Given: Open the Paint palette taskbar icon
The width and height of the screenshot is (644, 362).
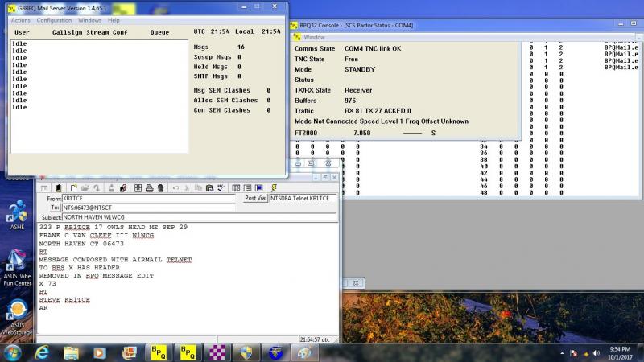Looking at the screenshot, I should (305, 353).
